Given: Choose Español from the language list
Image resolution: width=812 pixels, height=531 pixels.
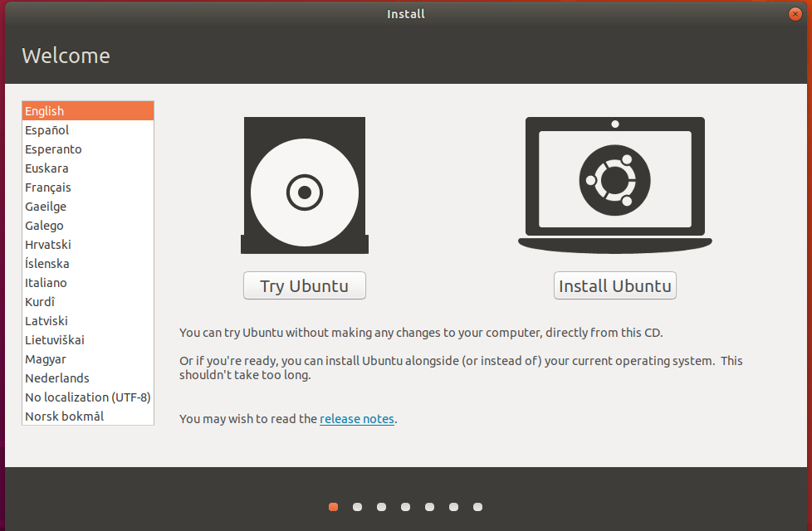Looking at the screenshot, I should [88, 130].
